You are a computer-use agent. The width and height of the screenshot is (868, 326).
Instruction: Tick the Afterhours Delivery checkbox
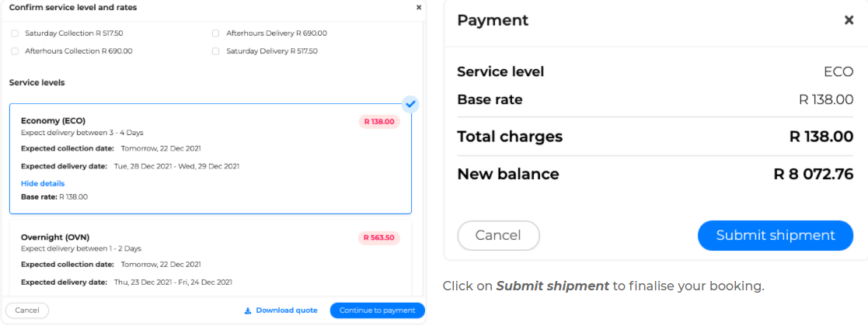216,33
